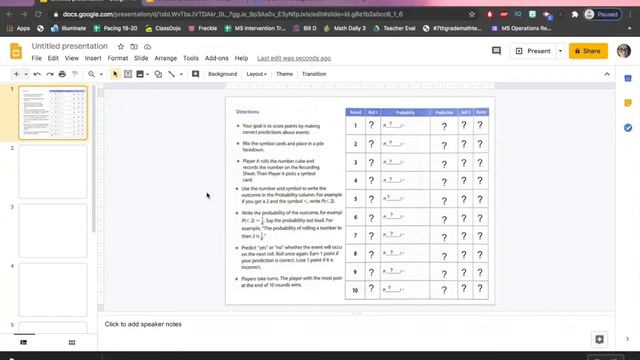The image size is (640, 360).
Task: Open the ClassDojo bookmark
Action: (x=163, y=28)
